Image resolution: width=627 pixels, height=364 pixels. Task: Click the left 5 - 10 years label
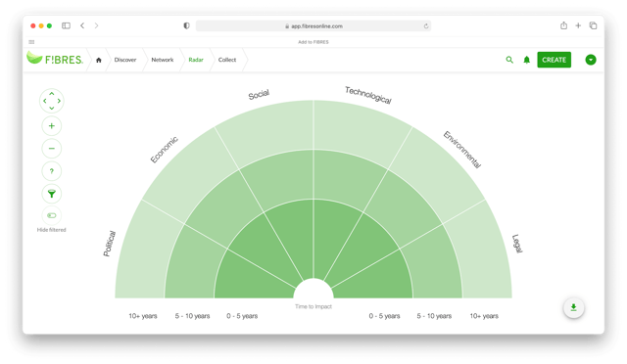pyautogui.click(x=192, y=316)
